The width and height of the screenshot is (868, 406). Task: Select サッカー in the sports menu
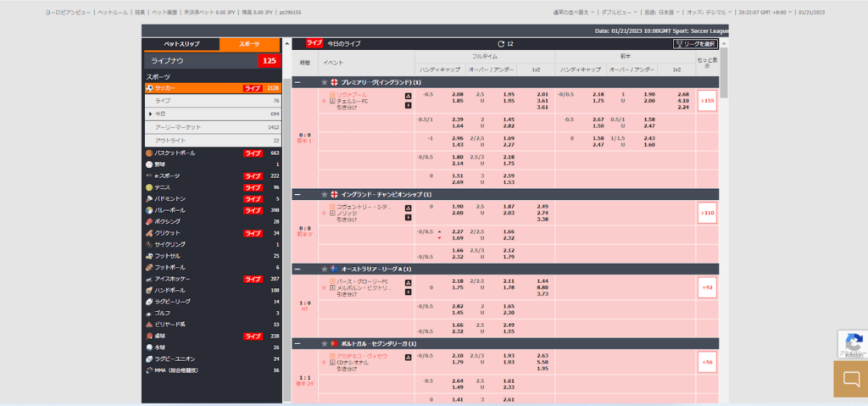click(213, 88)
